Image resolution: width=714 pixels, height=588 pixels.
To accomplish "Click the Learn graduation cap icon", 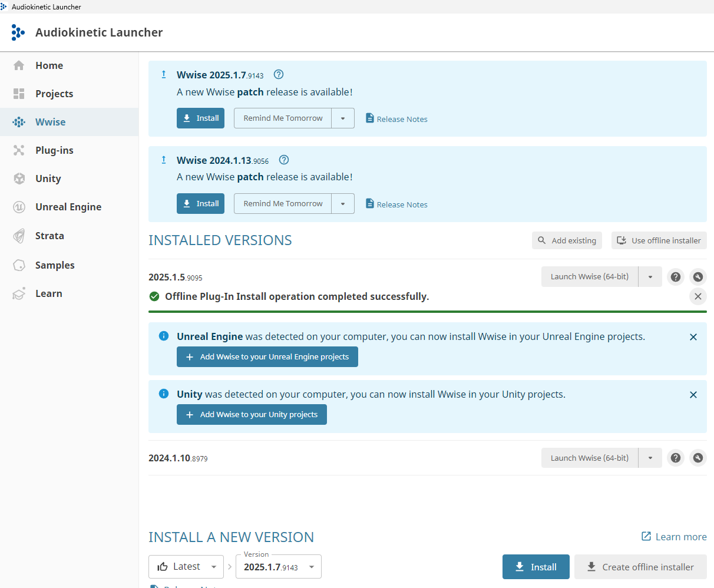I will point(19,293).
